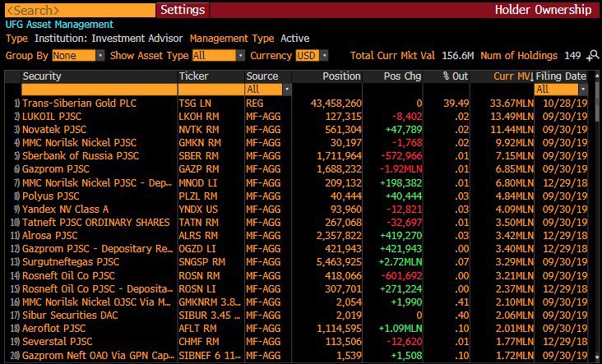Click the Gazprom Neft OAO Via GPN Cap row

(301, 355)
